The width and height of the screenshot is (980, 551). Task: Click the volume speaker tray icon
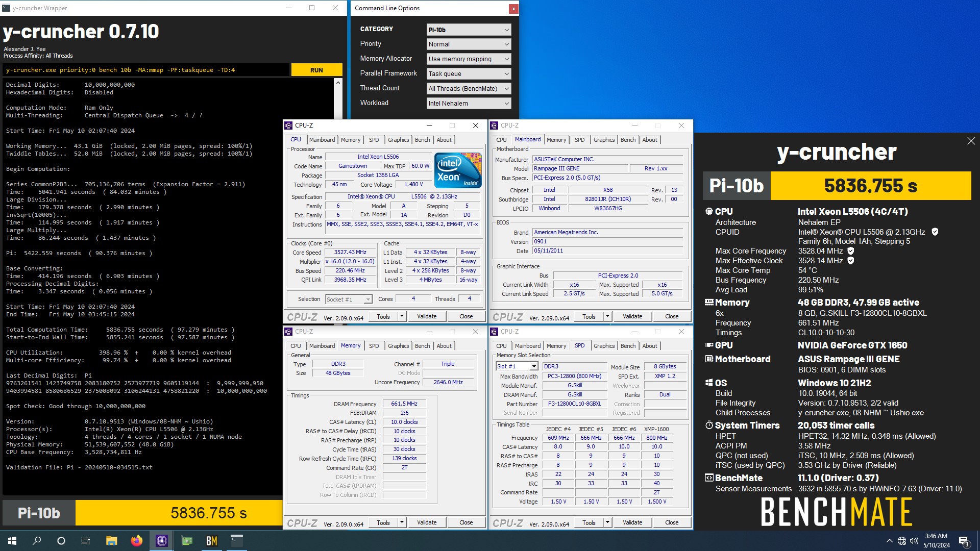(x=914, y=541)
